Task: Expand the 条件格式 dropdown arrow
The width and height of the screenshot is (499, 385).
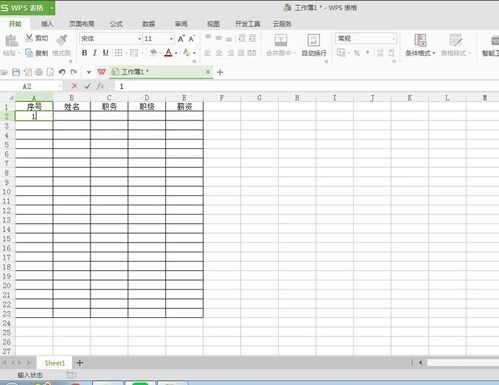Action: click(434, 53)
